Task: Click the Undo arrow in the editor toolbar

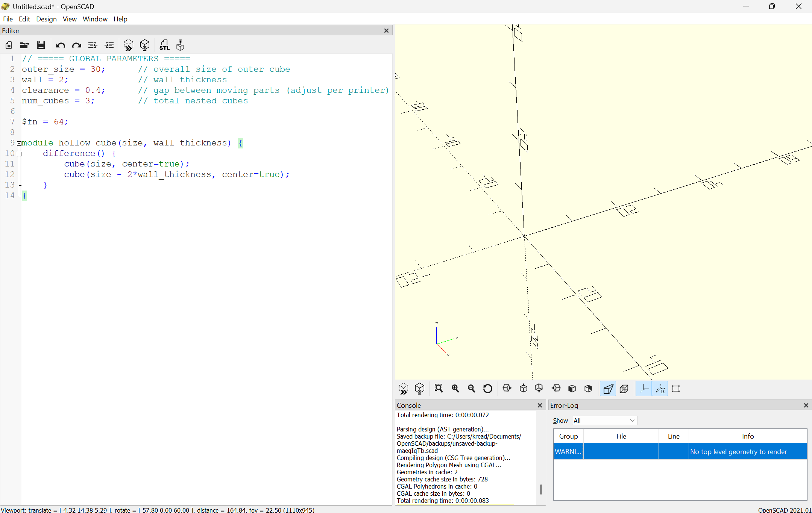Action: [60, 45]
